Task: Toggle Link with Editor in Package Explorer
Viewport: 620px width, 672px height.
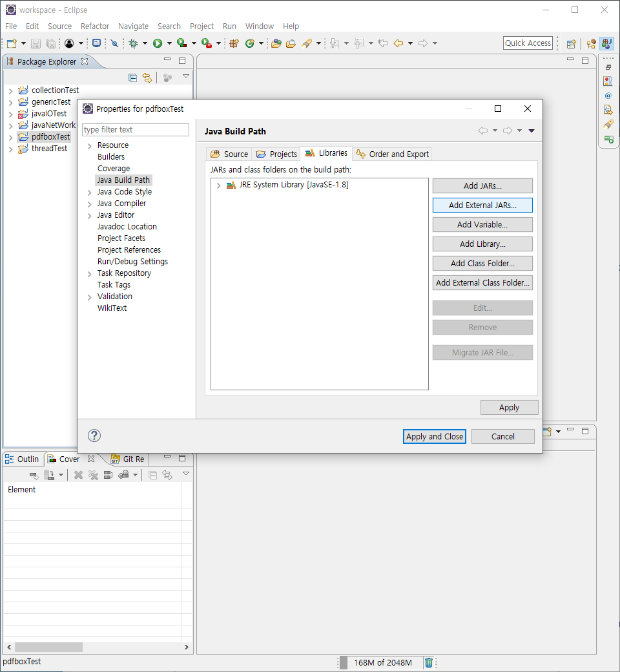Action: pyautogui.click(x=147, y=78)
